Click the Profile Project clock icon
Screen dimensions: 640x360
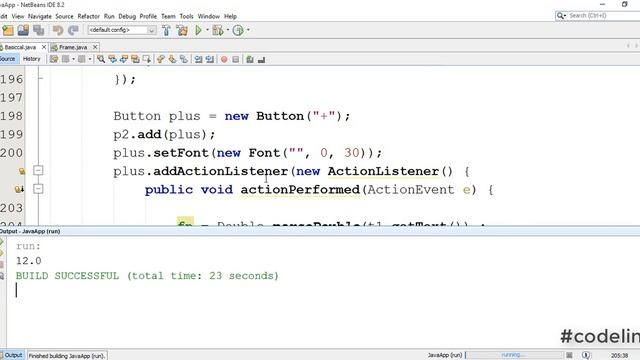click(x=238, y=30)
